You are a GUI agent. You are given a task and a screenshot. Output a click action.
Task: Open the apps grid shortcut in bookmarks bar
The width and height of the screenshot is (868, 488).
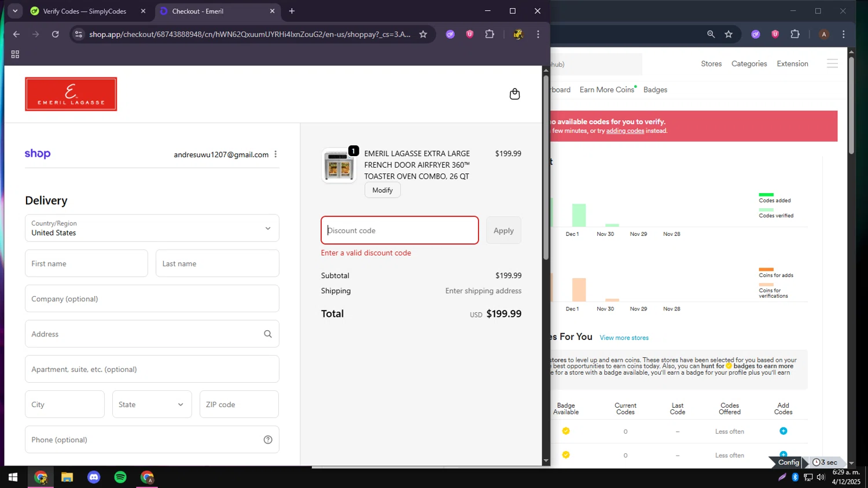click(15, 54)
